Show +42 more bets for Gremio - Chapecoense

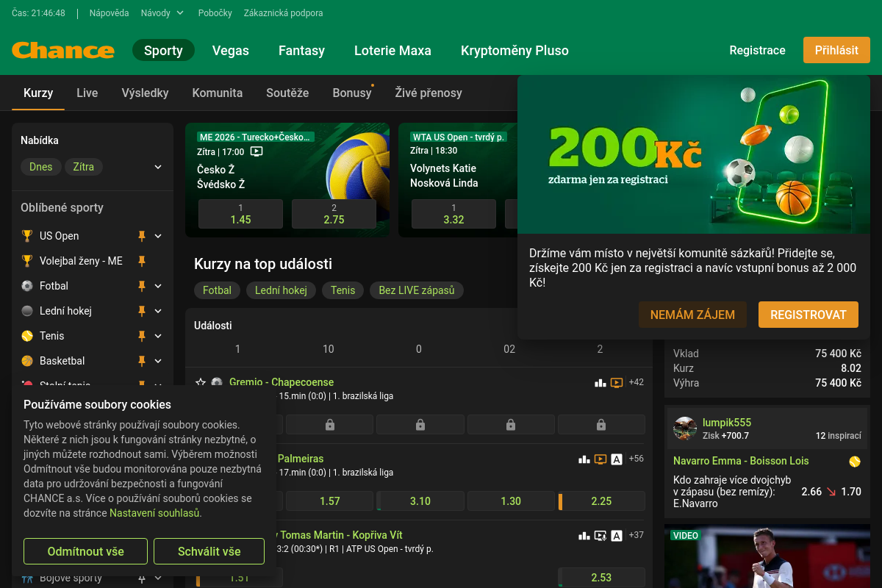pyautogui.click(x=637, y=382)
